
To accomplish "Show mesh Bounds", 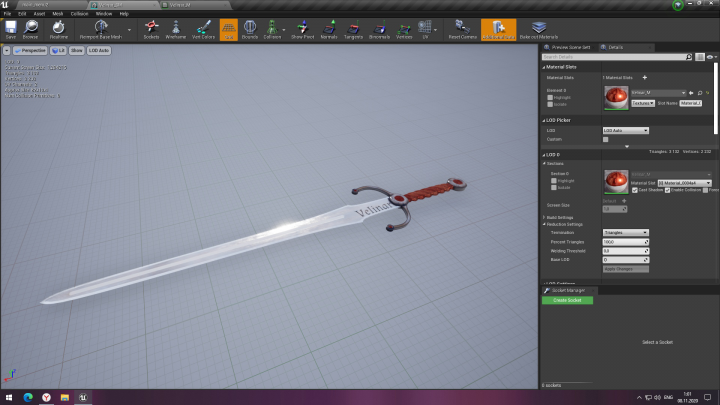I will 250,29.
